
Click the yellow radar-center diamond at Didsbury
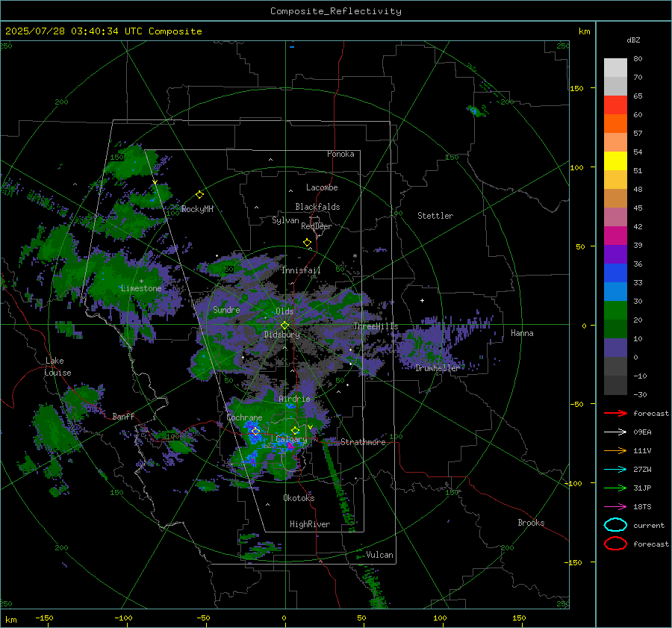pos(284,326)
